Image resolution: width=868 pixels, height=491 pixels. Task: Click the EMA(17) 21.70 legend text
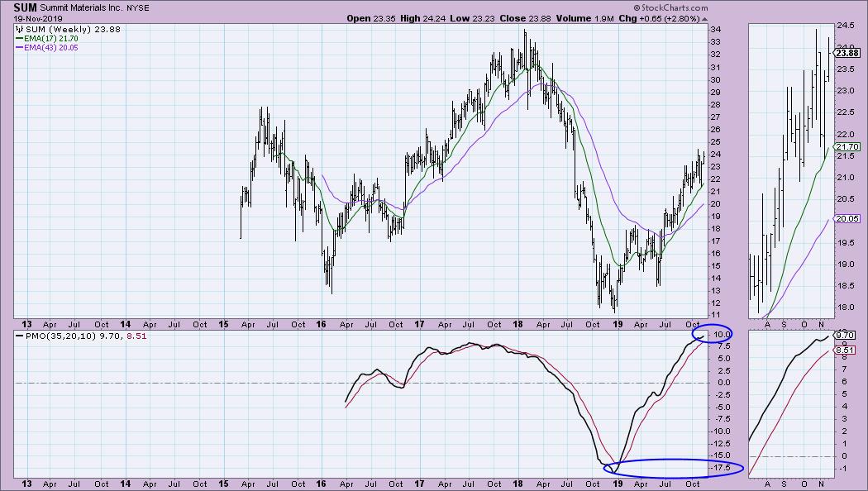coord(51,39)
